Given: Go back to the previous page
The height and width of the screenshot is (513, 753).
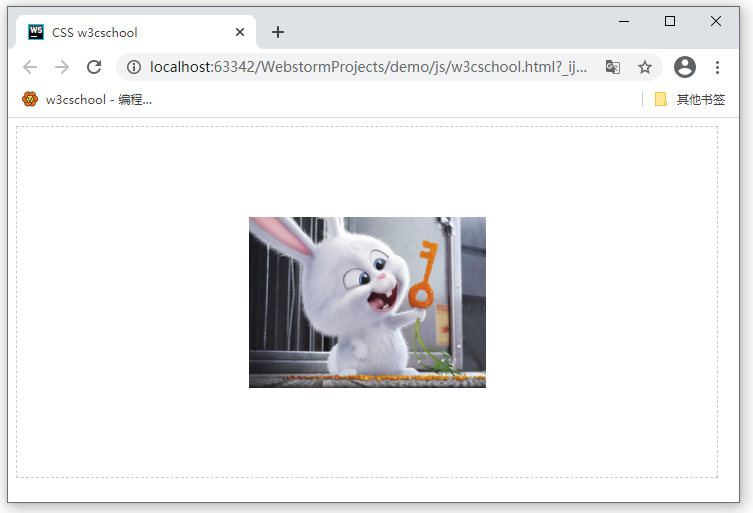Looking at the screenshot, I should pos(30,67).
